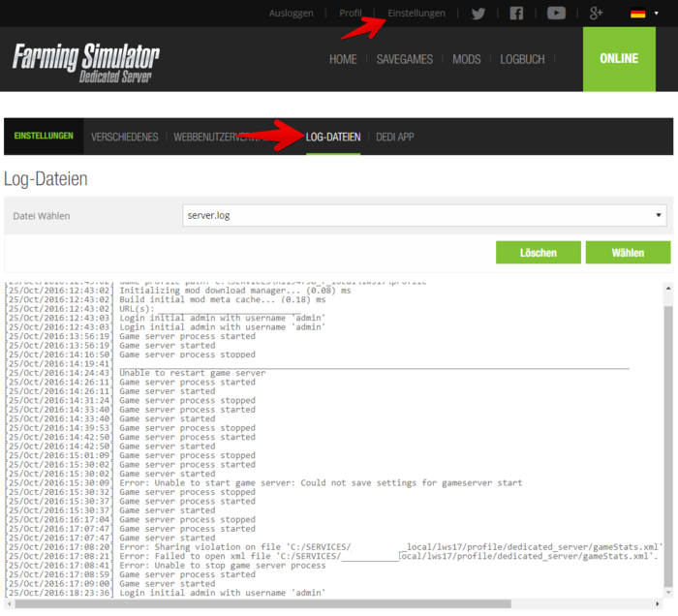Image resolution: width=678 pixels, height=616 pixels.
Task: Select the LOG-DATEIEN tab
Action: click(333, 137)
